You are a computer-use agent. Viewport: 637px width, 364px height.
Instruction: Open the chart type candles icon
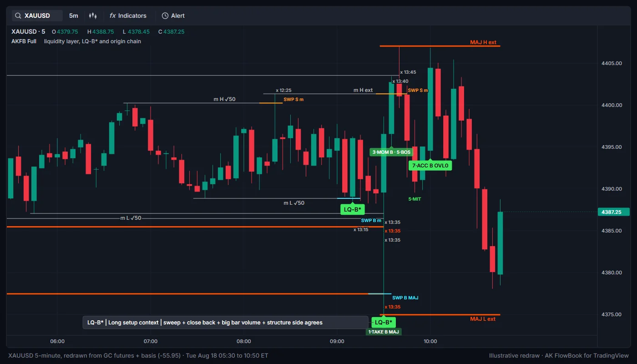coord(93,15)
